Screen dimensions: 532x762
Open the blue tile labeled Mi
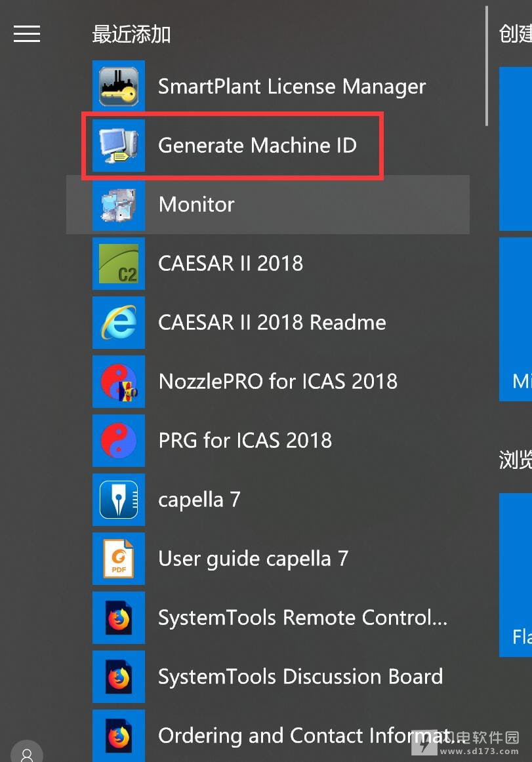(x=516, y=319)
